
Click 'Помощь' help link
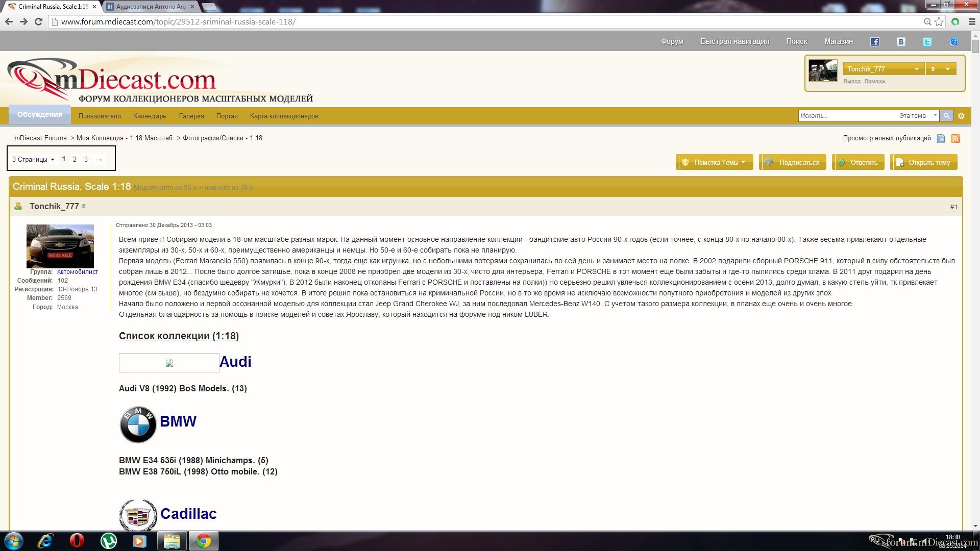tap(875, 82)
